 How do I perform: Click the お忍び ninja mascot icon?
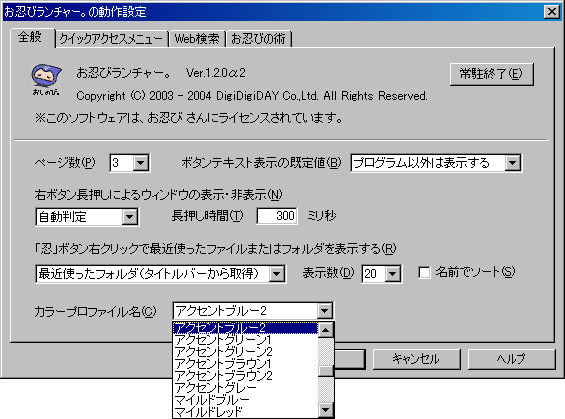click(46, 80)
